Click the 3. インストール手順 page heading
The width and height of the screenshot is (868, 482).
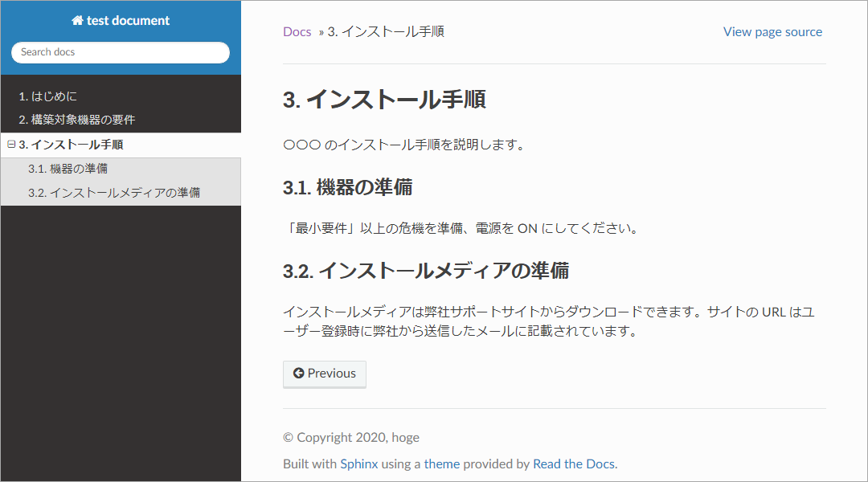pyautogui.click(x=384, y=100)
